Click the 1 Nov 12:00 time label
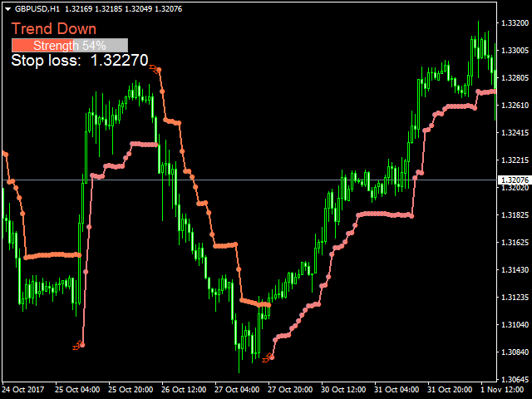 point(502,389)
